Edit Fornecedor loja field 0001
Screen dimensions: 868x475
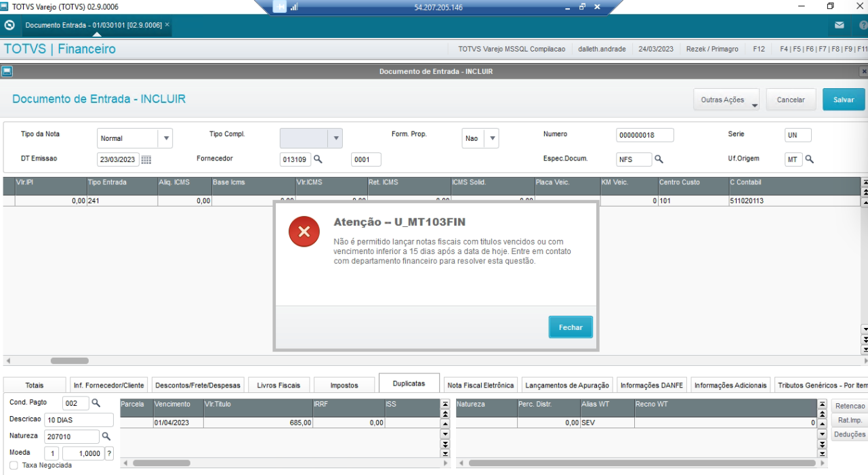(x=366, y=159)
